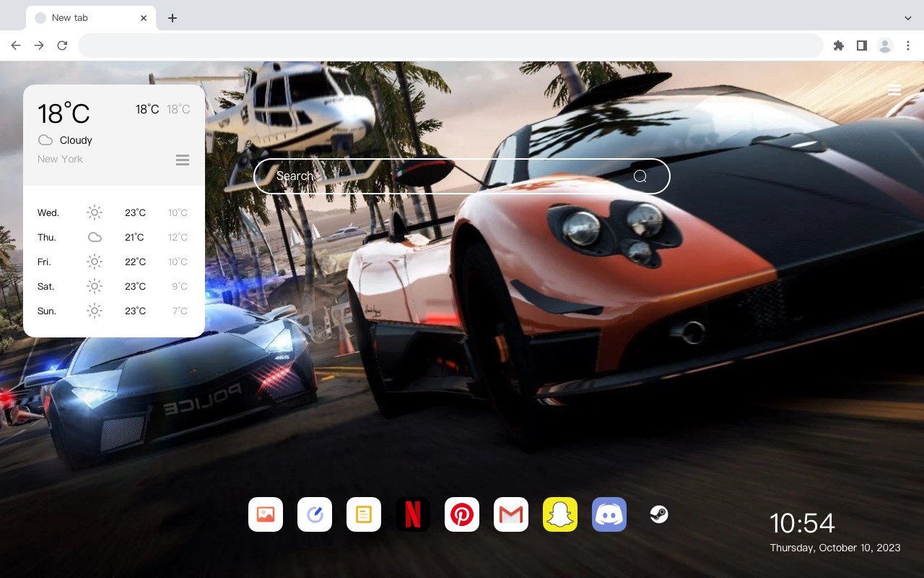Click the magnifier icon in the search bar

coord(640,176)
